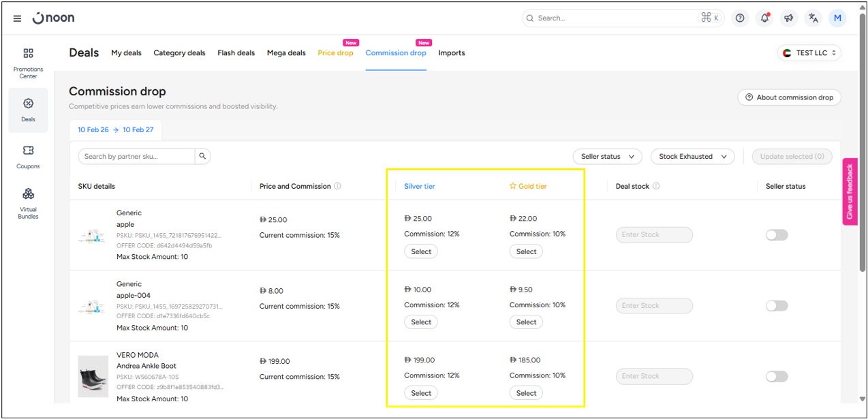
Task: Turn on seller status for Andrea Ankle Boot
Action: (777, 377)
